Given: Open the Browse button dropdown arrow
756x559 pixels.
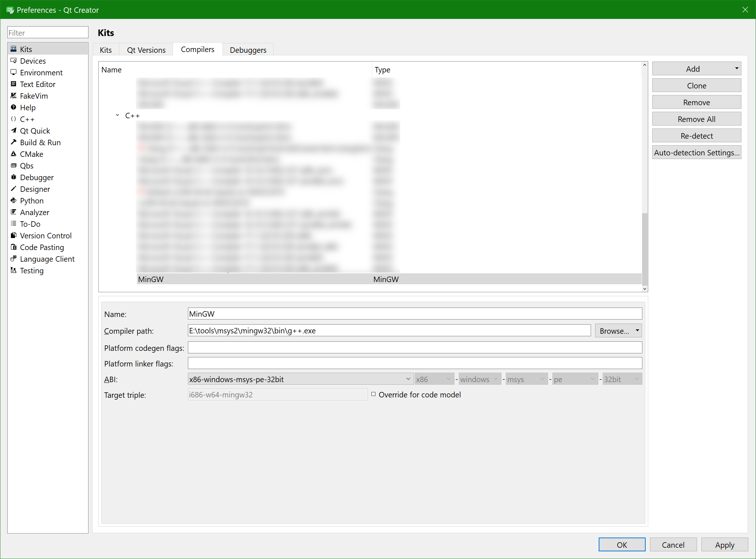Looking at the screenshot, I should (637, 330).
